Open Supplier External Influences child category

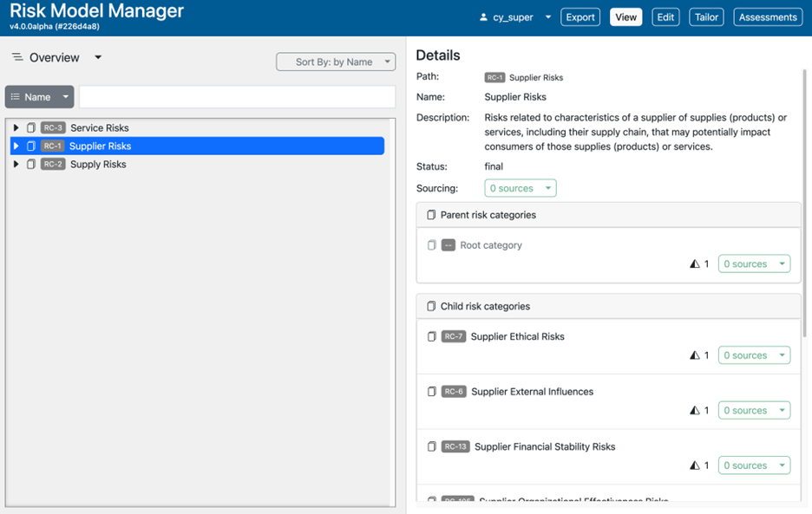tap(533, 392)
